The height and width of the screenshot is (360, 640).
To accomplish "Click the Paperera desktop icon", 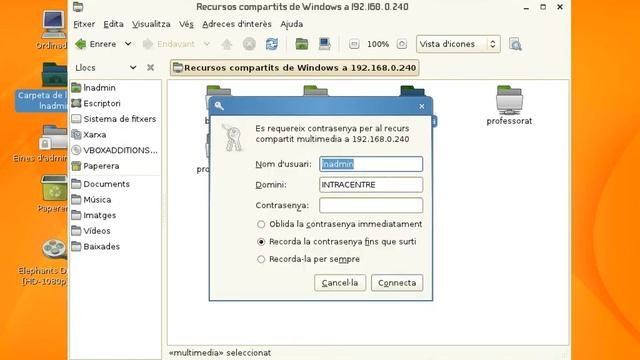I will (53, 193).
